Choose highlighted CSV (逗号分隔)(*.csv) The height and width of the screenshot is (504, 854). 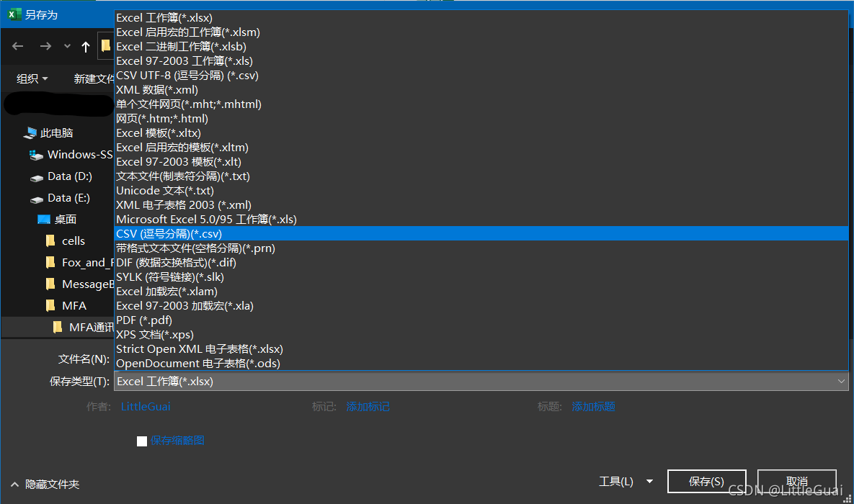(481, 234)
